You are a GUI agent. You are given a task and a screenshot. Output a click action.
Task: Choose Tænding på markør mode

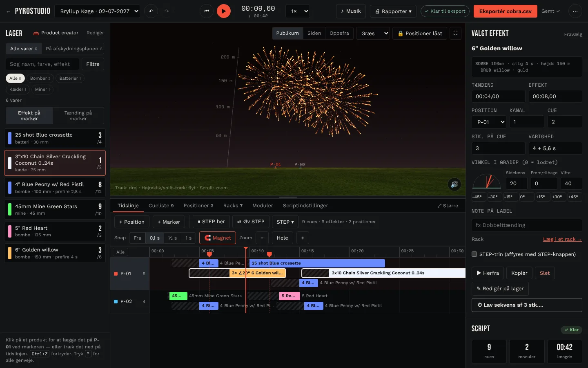click(78, 116)
